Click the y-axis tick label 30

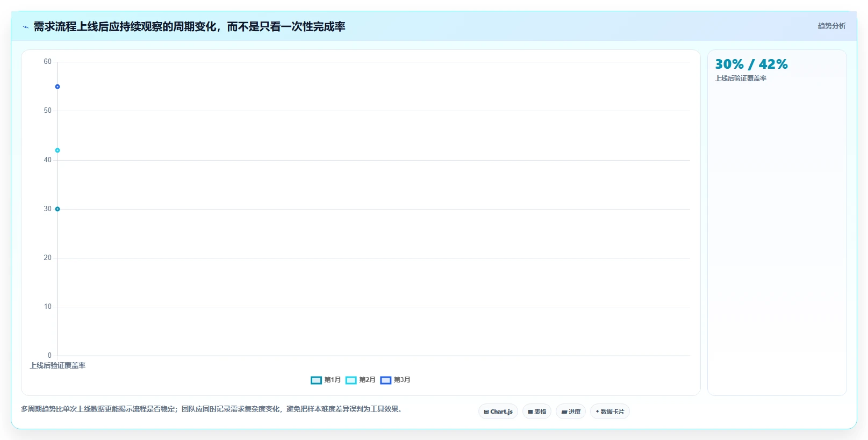[48, 209]
